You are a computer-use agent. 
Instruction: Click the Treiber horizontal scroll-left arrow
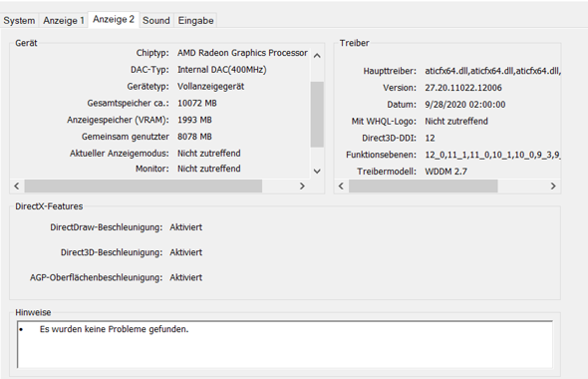[341, 186]
